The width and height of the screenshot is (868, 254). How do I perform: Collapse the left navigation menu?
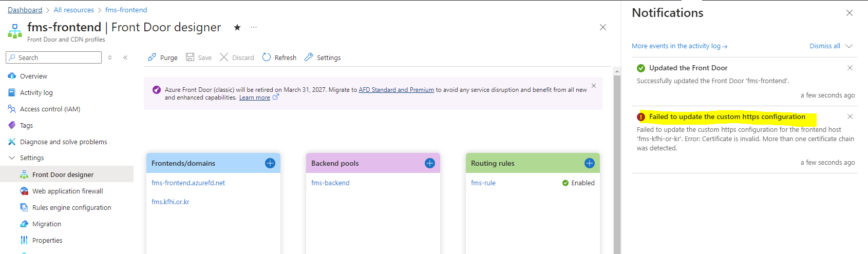pos(125,57)
